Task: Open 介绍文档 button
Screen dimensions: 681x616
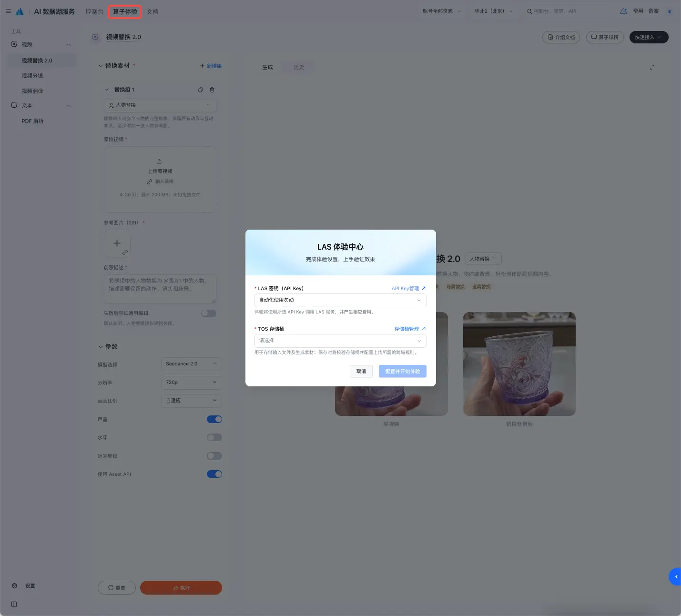Action: tap(561, 37)
